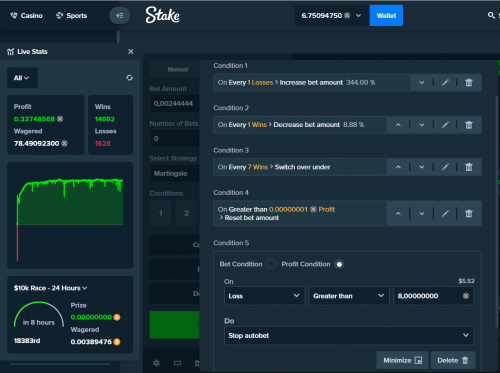Move Condition 4 down
Viewport: 500px width, 373px height.
click(x=422, y=214)
